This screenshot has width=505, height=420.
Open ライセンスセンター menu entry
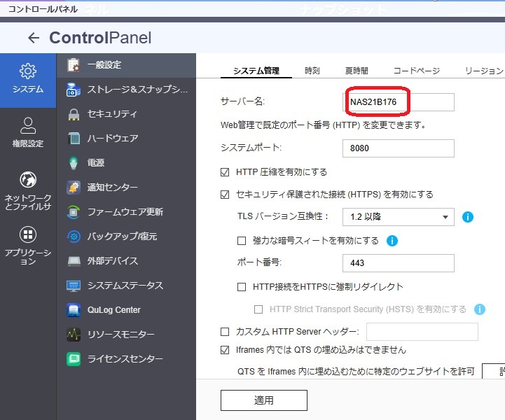pos(126,359)
